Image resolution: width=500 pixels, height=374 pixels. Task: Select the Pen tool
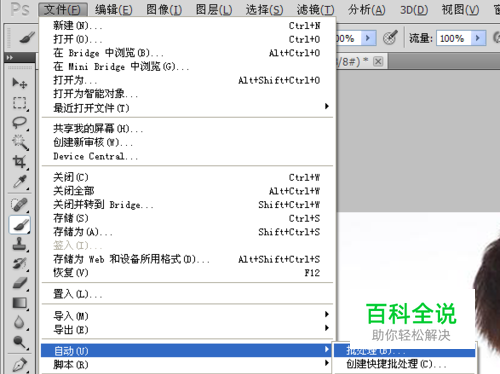pyautogui.click(x=20, y=365)
